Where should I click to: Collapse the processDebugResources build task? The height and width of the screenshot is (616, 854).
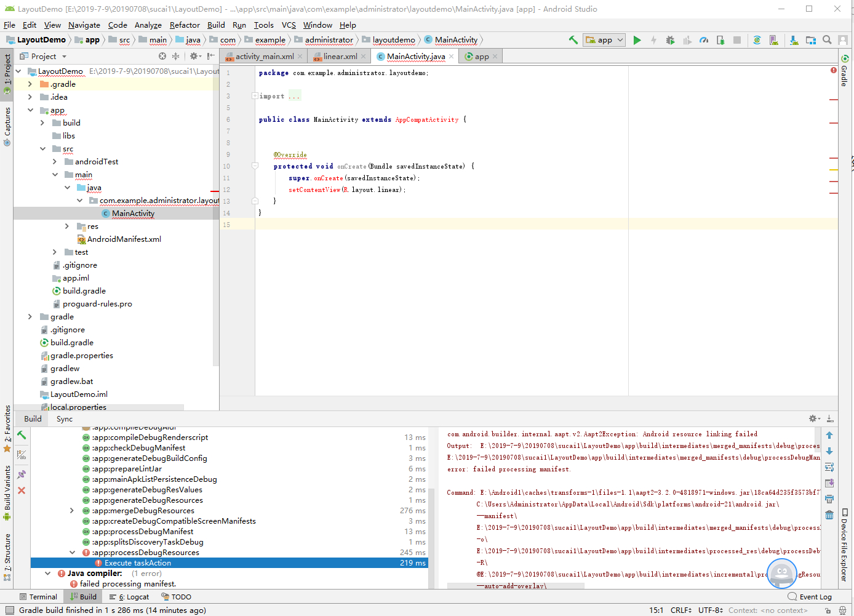[x=72, y=553]
